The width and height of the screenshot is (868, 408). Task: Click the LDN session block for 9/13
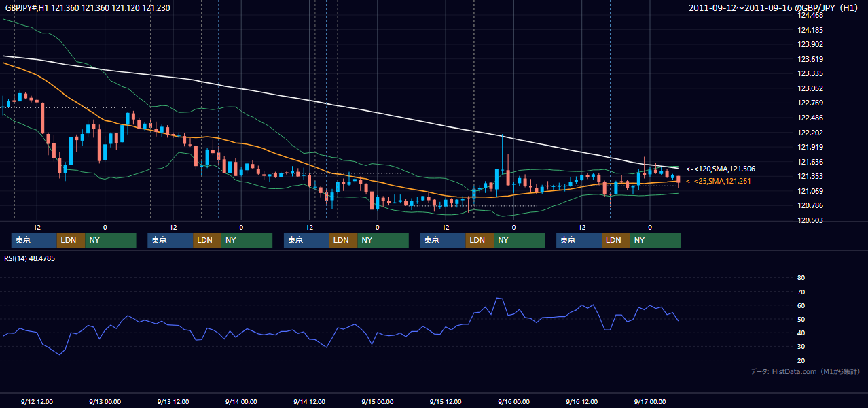click(207, 240)
